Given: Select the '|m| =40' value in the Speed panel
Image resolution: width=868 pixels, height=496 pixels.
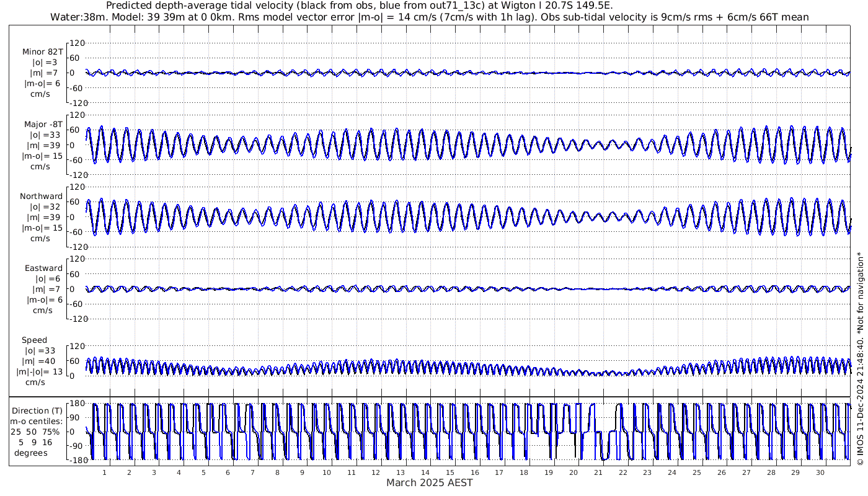Looking at the screenshot, I should pyautogui.click(x=39, y=361).
